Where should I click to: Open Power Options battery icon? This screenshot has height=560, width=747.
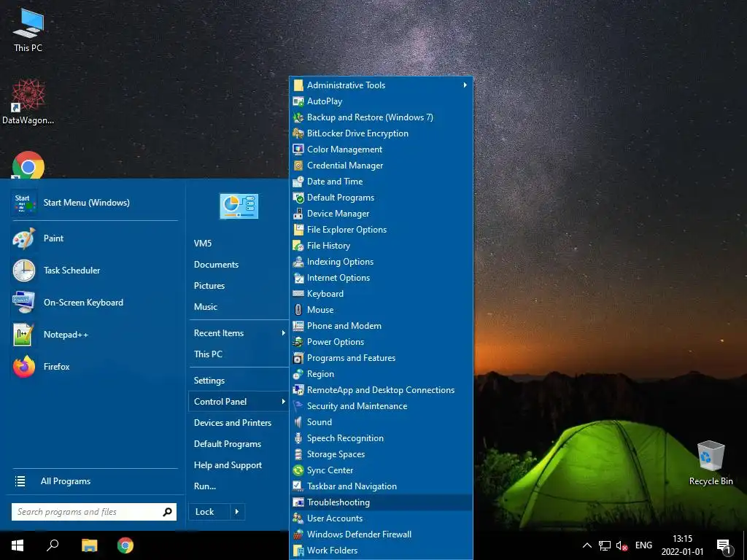pyautogui.click(x=298, y=342)
